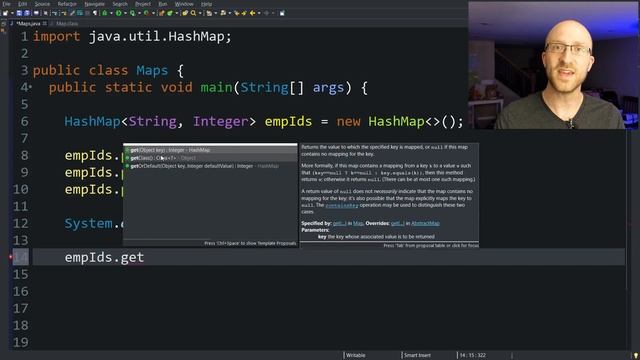The height and width of the screenshot is (360, 640).
Task: Open the File menu
Action: (7, 4)
